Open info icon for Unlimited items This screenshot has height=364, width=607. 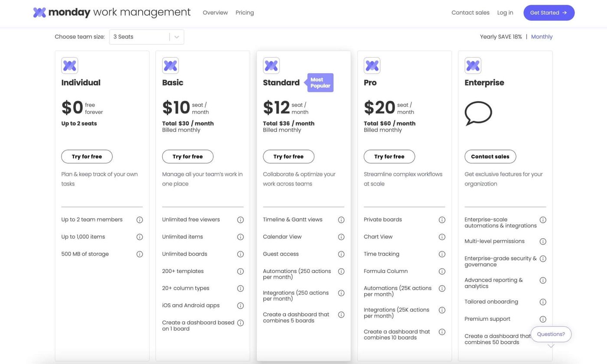240,237
